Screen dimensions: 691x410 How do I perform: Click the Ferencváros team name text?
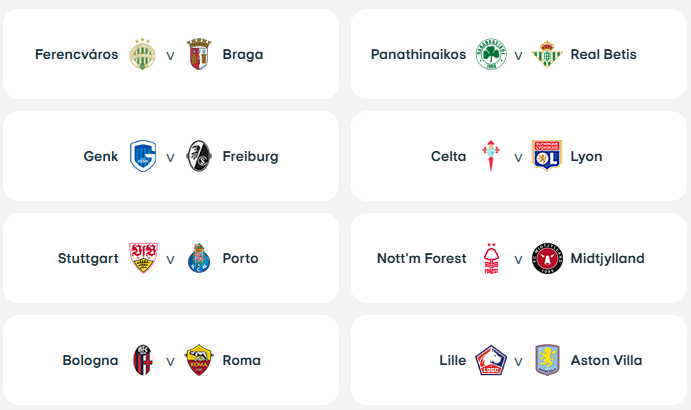(76, 54)
